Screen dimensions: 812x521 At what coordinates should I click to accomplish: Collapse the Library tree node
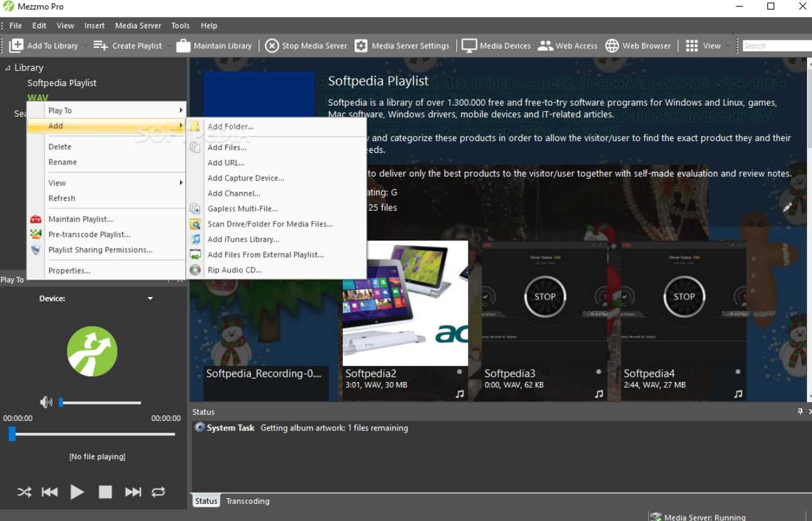8,67
